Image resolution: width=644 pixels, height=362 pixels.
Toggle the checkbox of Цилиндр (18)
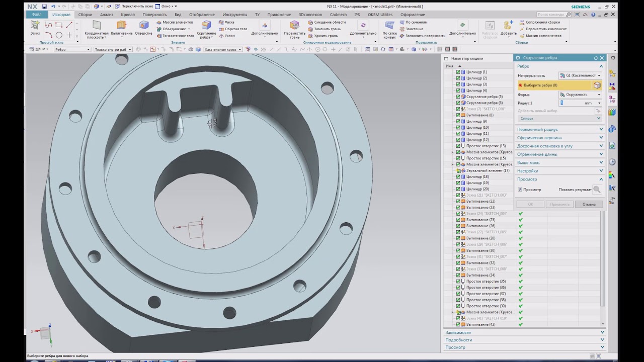click(x=458, y=176)
